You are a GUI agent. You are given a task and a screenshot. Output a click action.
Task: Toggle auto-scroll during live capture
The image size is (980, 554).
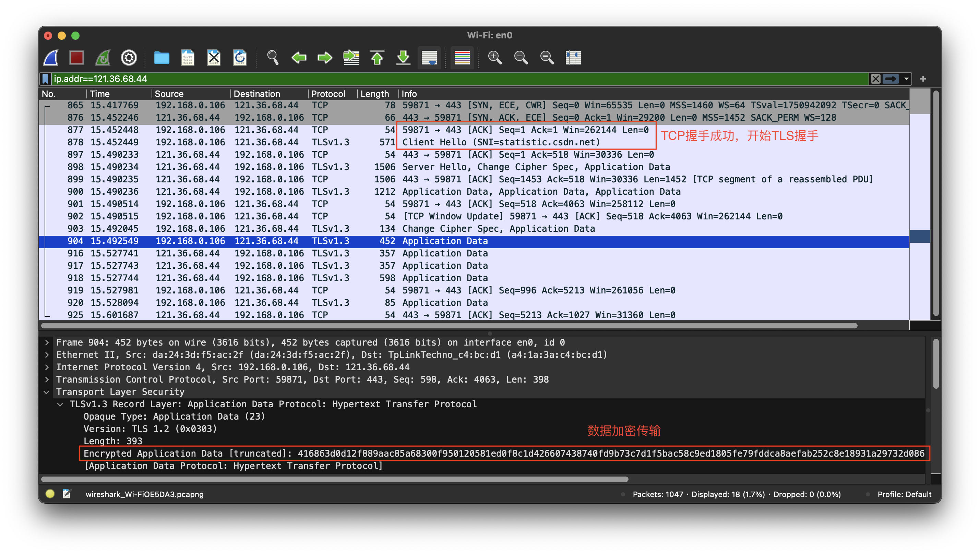click(x=429, y=58)
